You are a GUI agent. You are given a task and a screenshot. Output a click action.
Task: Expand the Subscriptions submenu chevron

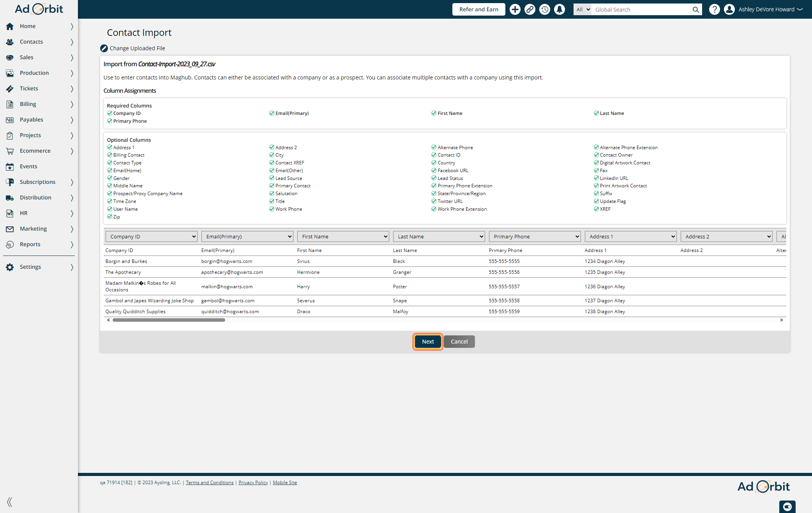point(72,182)
